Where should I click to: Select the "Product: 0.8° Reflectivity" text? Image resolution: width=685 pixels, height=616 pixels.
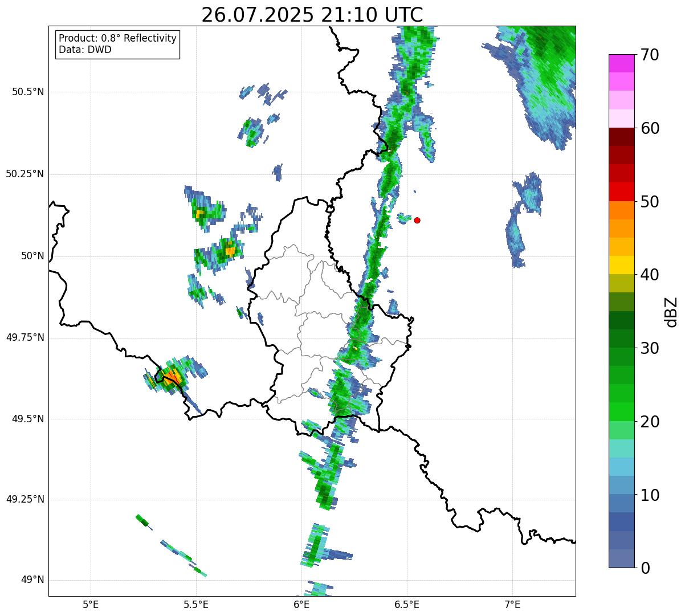pos(118,38)
